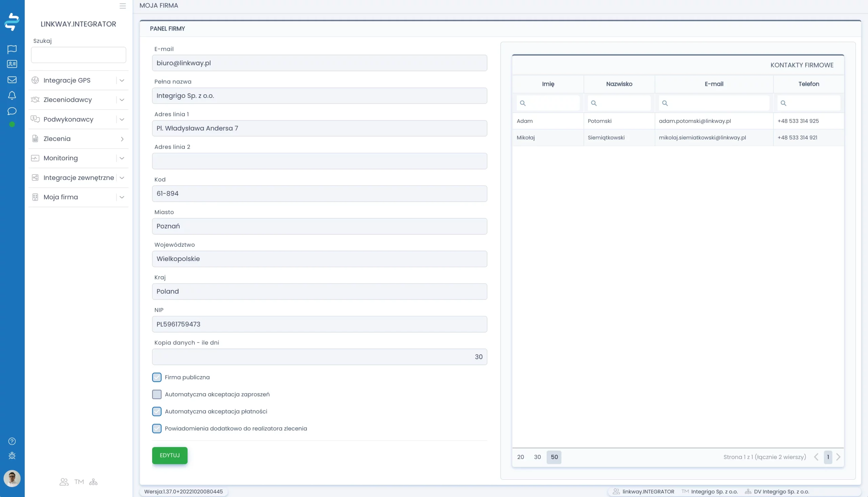Toggle the hamburger menu icon

pos(122,6)
